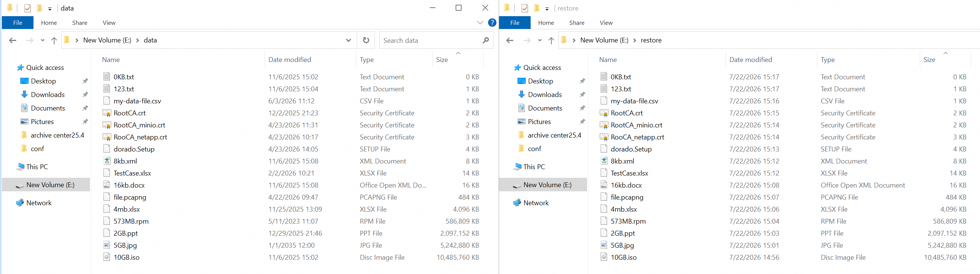
Task: Select TestCase.xlsx in data window
Action: (x=132, y=173)
